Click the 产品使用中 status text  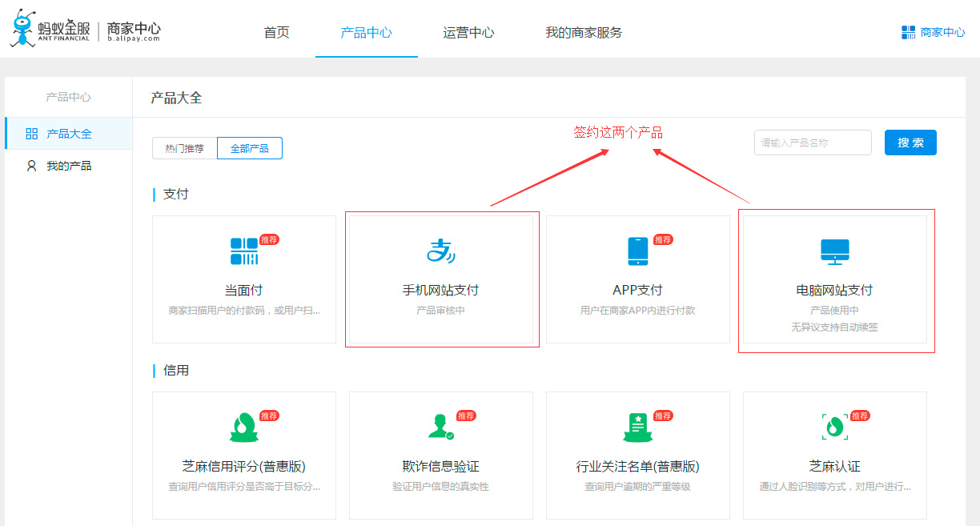pyautogui.click(x=835, y=310)
